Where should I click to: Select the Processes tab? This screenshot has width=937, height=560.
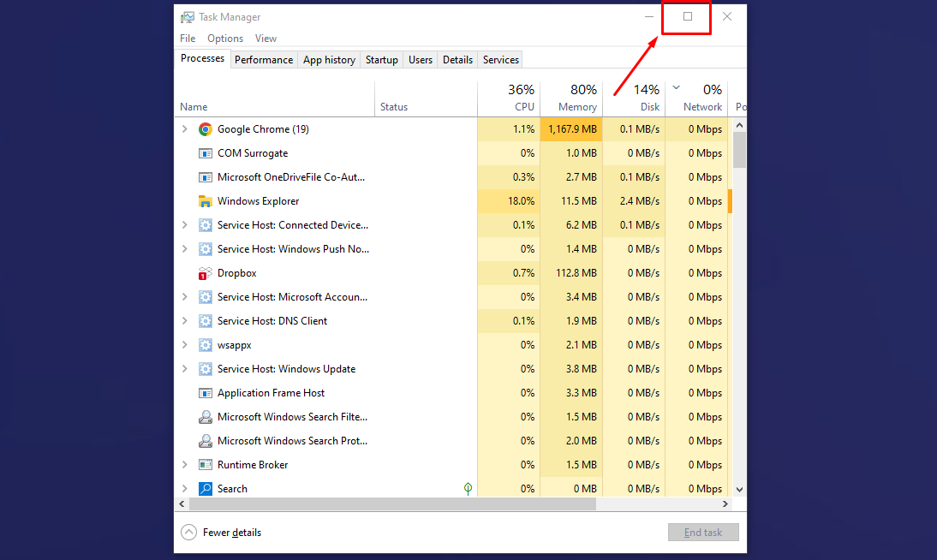(x=203, y=58)
